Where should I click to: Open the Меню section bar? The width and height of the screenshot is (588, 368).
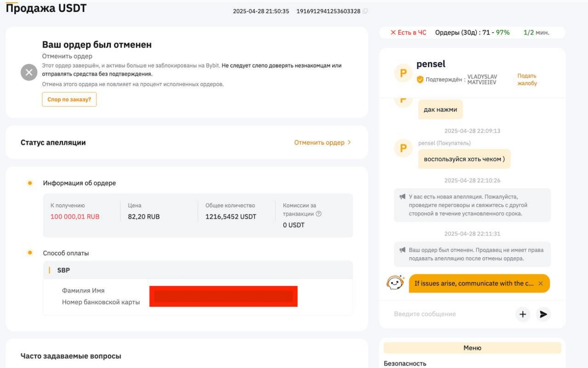point(472,348)
